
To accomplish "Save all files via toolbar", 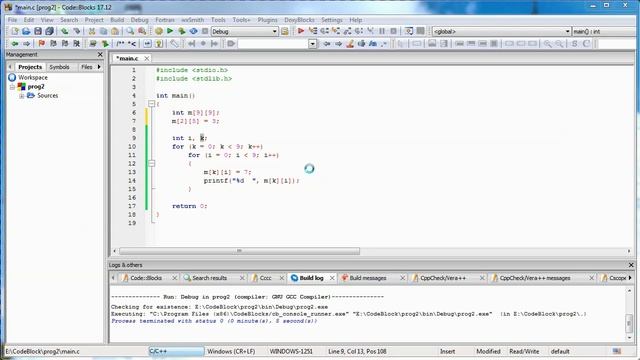I will tap(49, 31).
